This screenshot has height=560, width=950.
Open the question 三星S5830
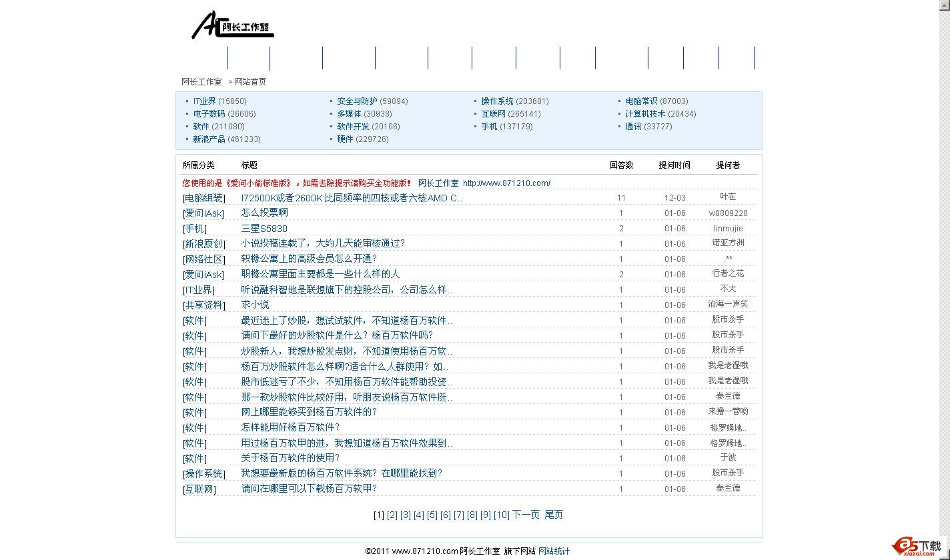(x=264, y=229)
